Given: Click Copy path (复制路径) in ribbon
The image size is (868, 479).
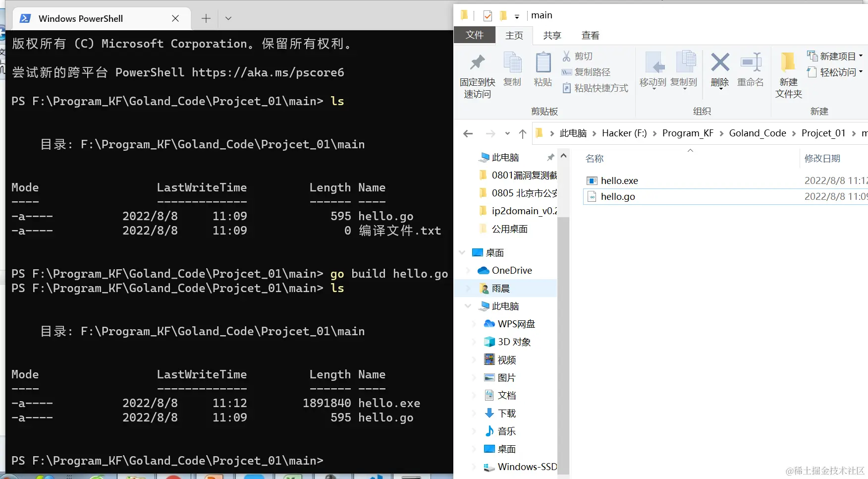Looking at the screenshot, I should tap(586, 72).
